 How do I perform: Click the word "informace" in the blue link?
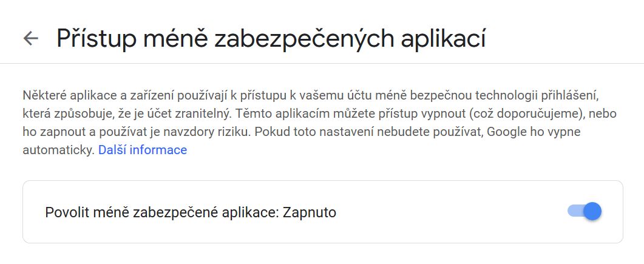[158, 150]
